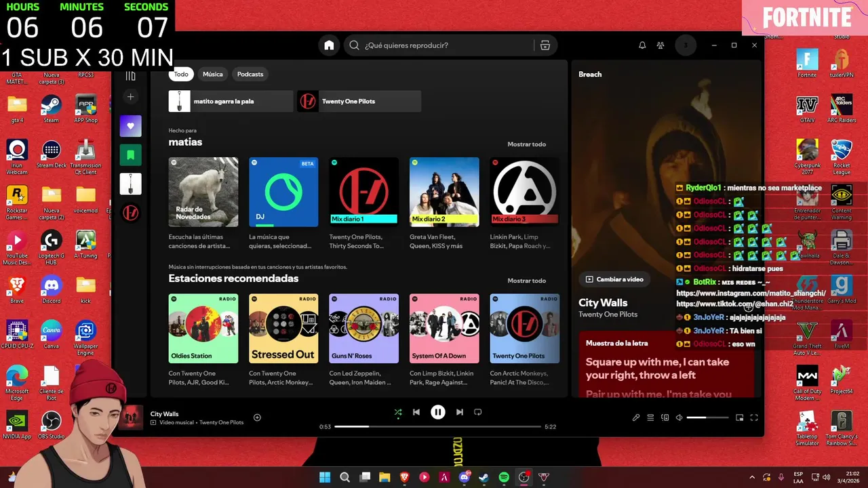868x488 pixels.
Task: Toggle shuffle in the player bar
Action: pos(398,412)
